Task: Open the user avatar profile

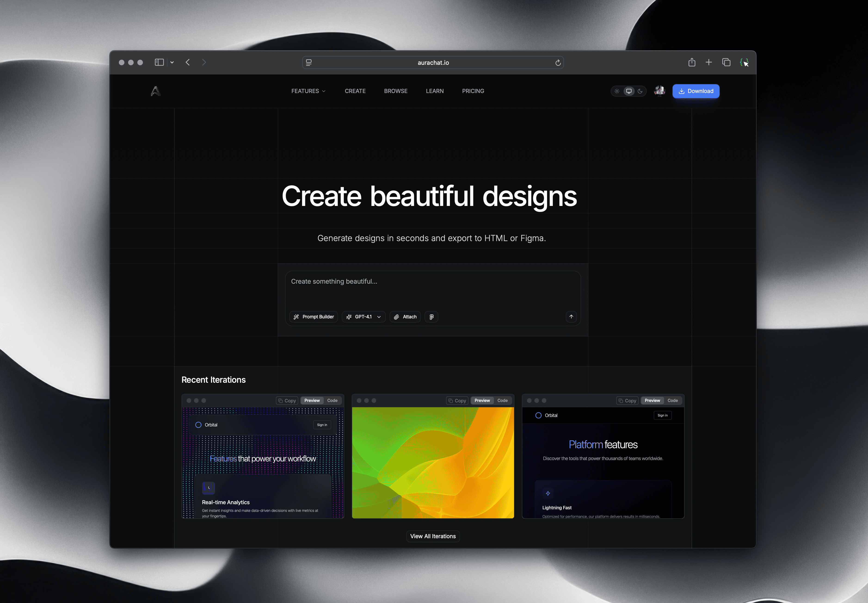Action: (660, 91)
